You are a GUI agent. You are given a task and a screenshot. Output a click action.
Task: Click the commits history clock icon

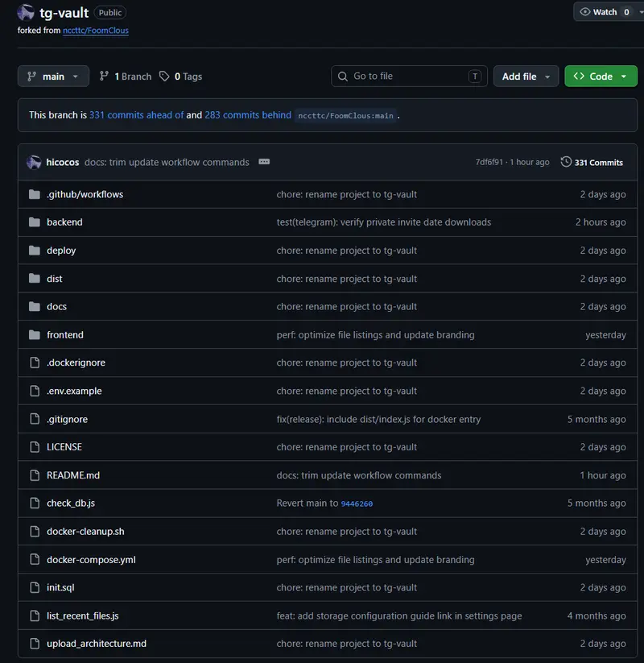coord(566,162)
